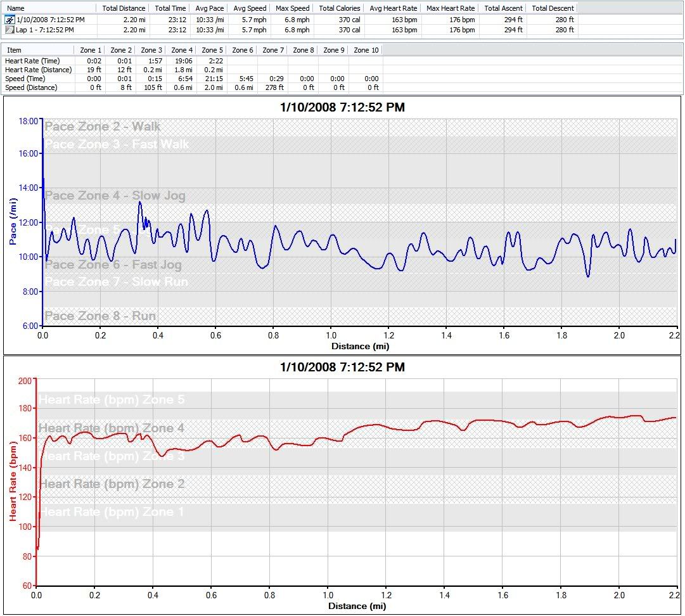
Task: Click the Total Calories column header
Action: point(340,8)
